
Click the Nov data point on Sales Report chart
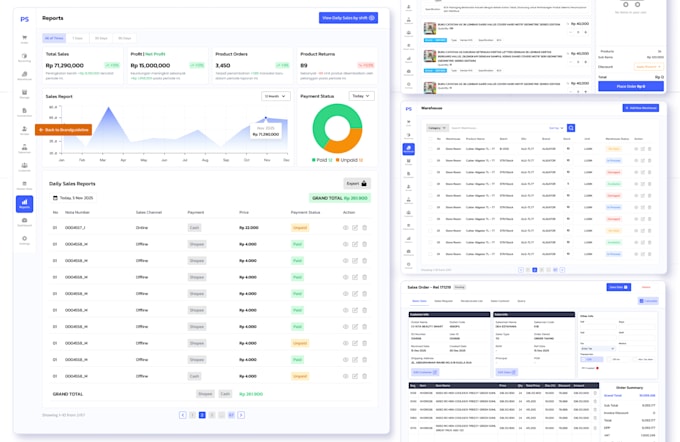click(266, 118)
